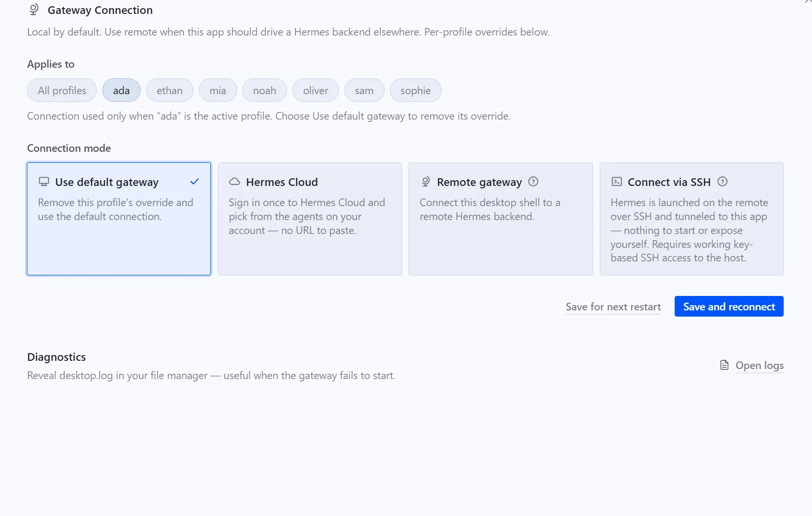Select the mia profile chip
The height and width of the screenshot is (516, 812).
pyautogui.click(x=218, y=90)
